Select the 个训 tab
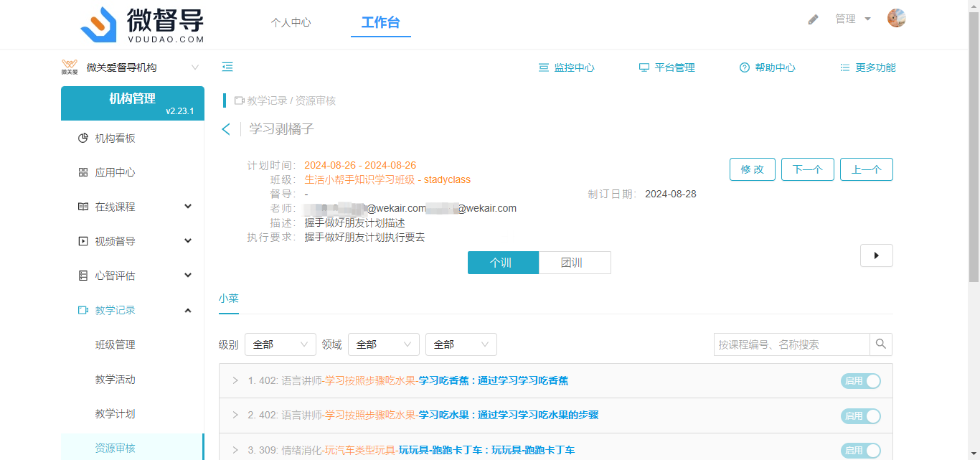This screenshot has height=460, width=980. point(503,263)
